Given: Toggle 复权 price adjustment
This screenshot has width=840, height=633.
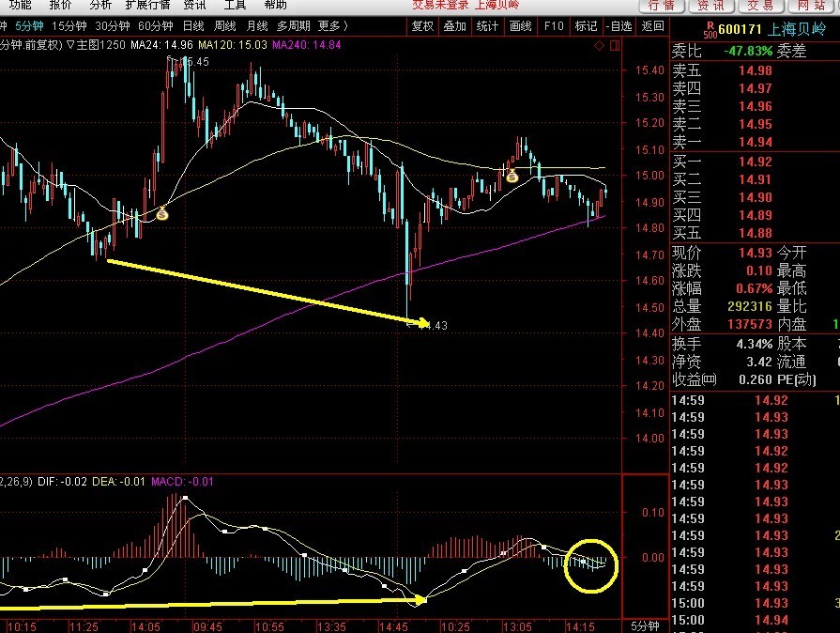Looking at the screenshot, I should point(423,26).
